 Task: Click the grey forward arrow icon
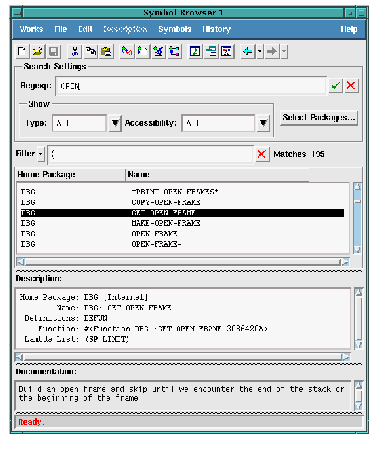272,52
